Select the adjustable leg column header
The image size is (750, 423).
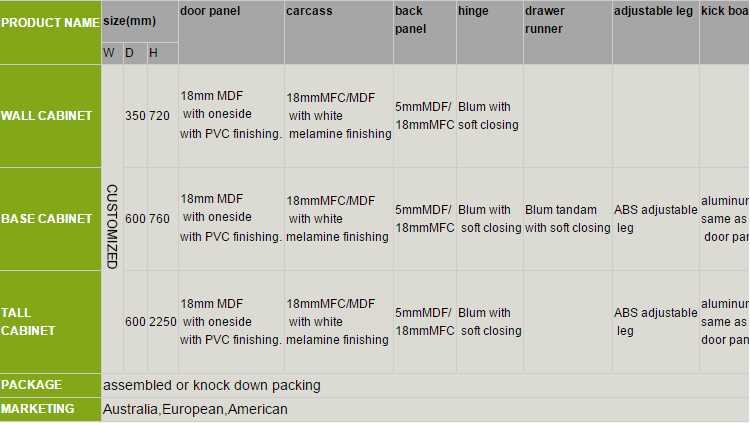pos(654,11)
